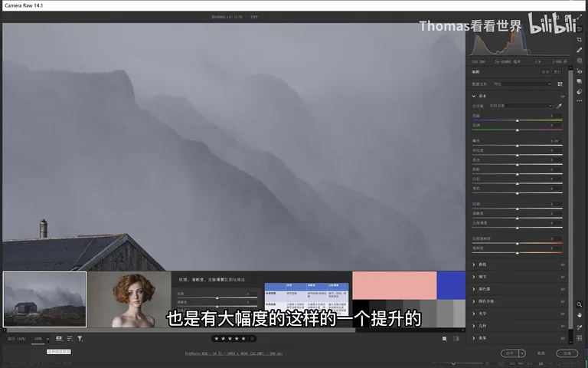Click the Done (完成) button

coord(567,353)
